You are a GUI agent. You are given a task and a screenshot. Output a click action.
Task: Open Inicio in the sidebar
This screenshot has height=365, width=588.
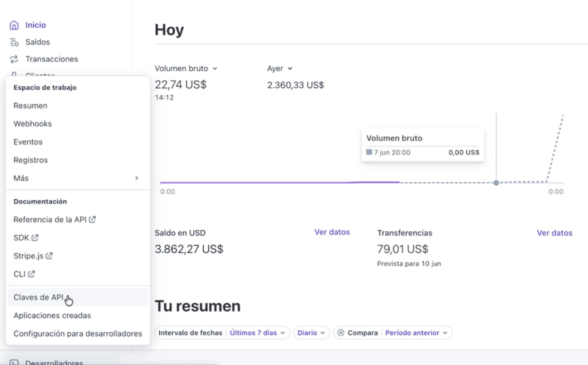pyautogui.click(x=35, y=25)
